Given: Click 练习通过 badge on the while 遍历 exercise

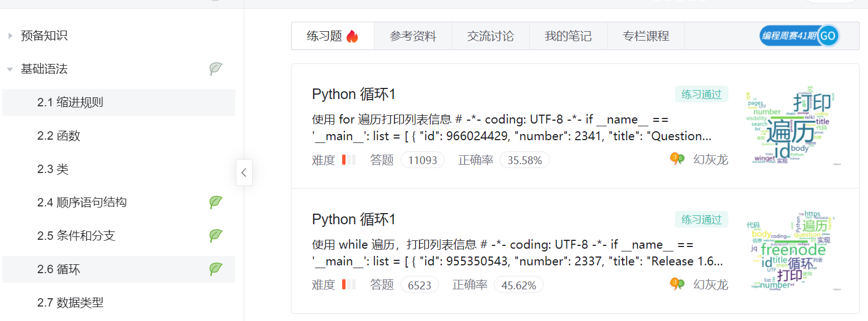Looking at the screenshot, I should (x=701, y=219).
